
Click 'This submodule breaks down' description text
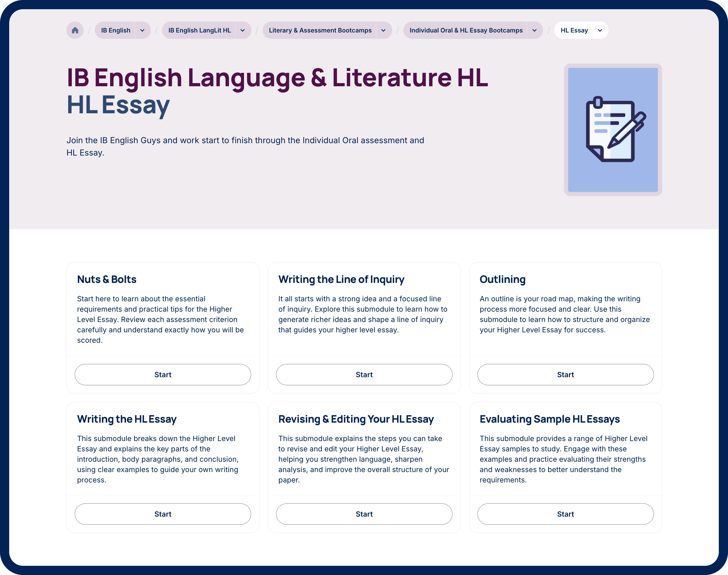158,459
